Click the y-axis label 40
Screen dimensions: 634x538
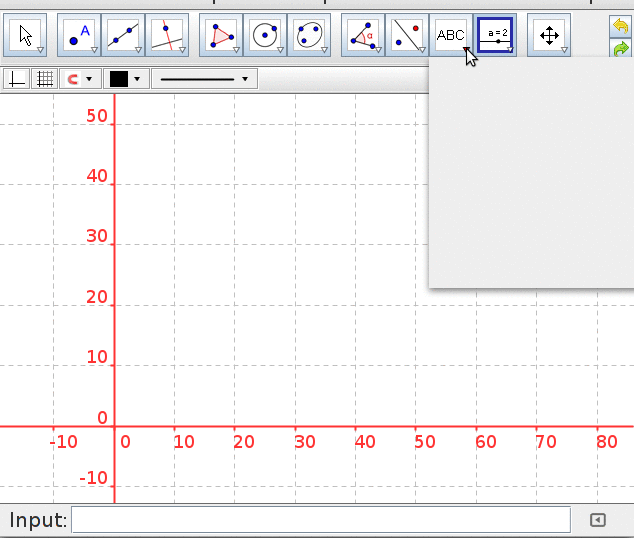coord(97,176)
